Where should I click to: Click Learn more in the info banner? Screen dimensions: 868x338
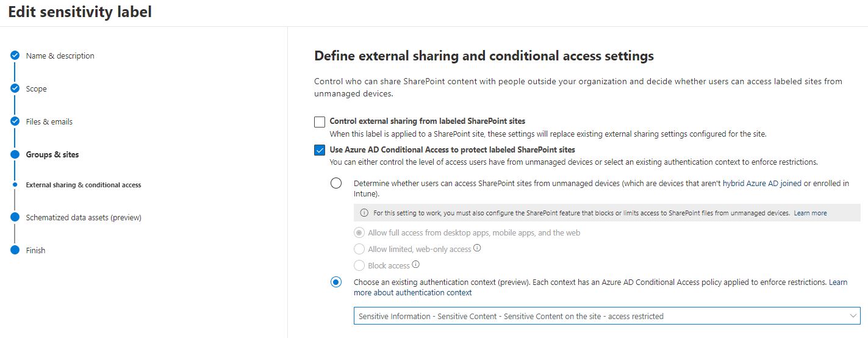[x=810, y=213]
